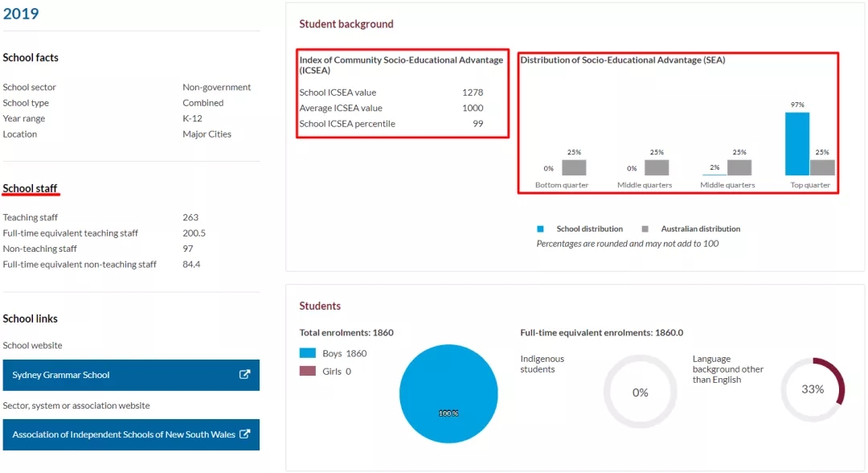Click the School sector label

[x=30, y=87]
